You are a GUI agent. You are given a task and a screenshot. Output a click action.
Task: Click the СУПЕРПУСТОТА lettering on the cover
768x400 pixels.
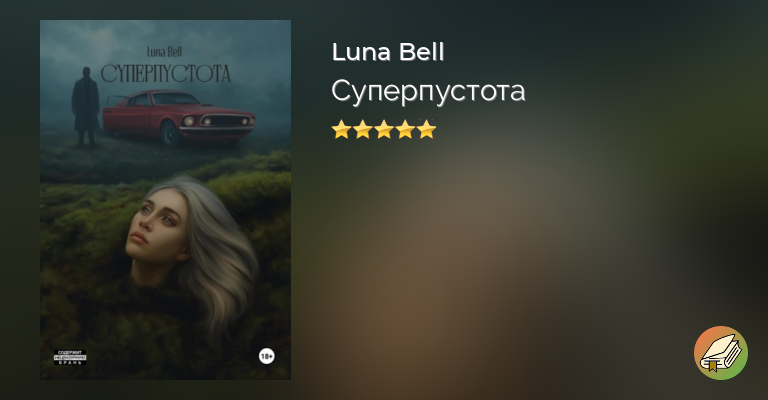(166, 74)
